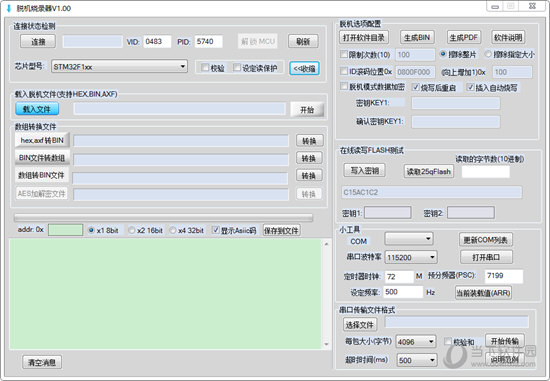Click 转换 beside hex,axf 转BIN row

[x=309, y=141]
